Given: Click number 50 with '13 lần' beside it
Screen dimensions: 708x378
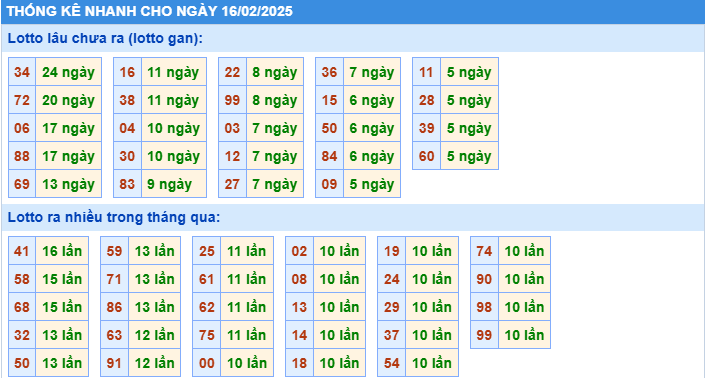Looking at the screenshot, I should tap(22, 363).
